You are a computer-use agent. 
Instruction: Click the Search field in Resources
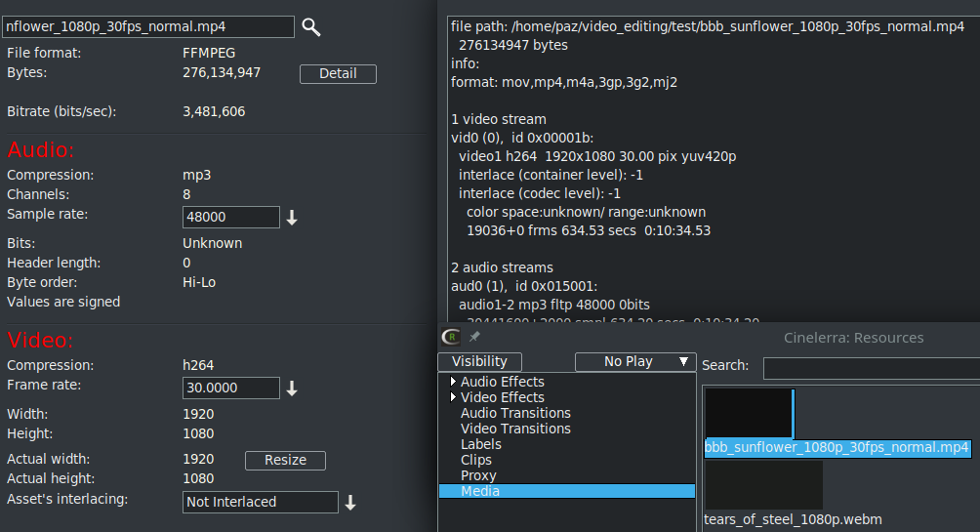pos(871,367)
